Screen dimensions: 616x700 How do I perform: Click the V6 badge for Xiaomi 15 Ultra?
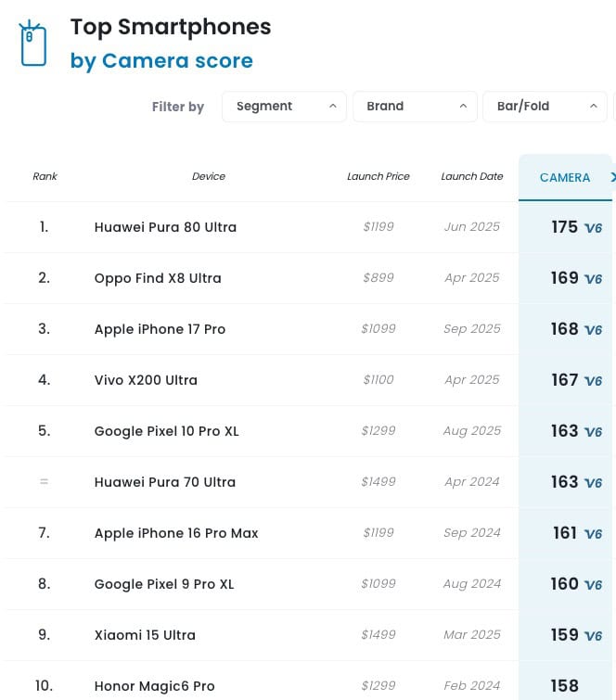[594, 636]
